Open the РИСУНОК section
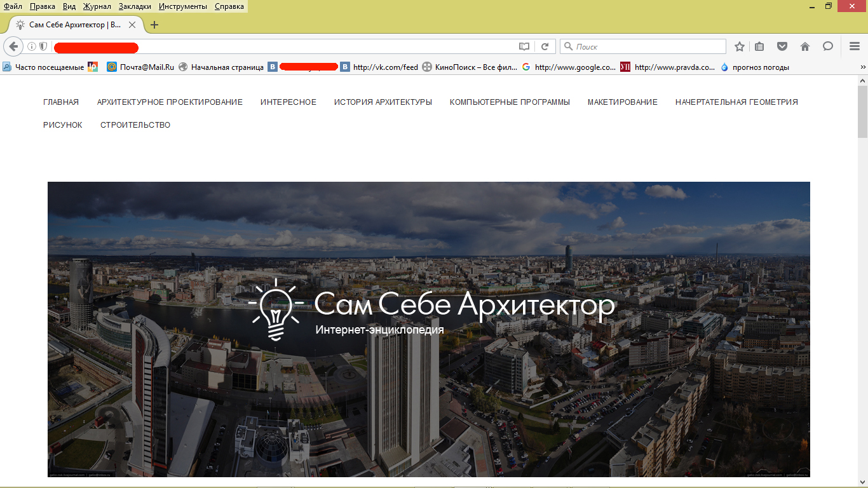 (63, 125)
